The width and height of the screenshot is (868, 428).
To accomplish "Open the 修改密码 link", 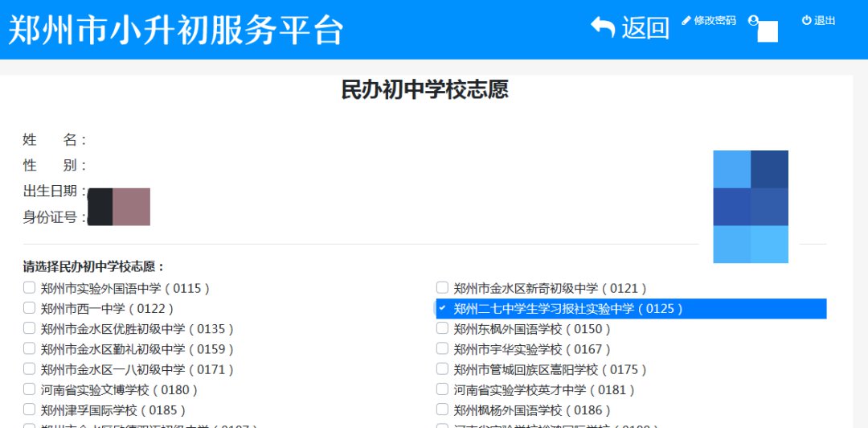I will (x=714, y=20).
